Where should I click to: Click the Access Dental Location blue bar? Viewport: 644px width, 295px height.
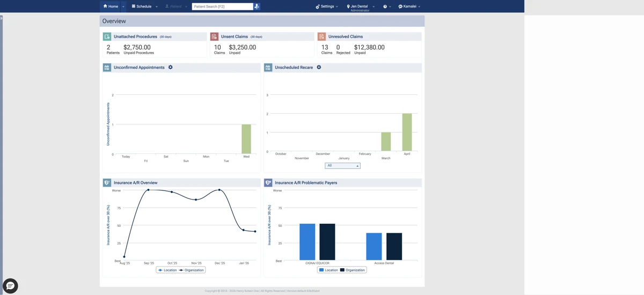pos(374,247)
